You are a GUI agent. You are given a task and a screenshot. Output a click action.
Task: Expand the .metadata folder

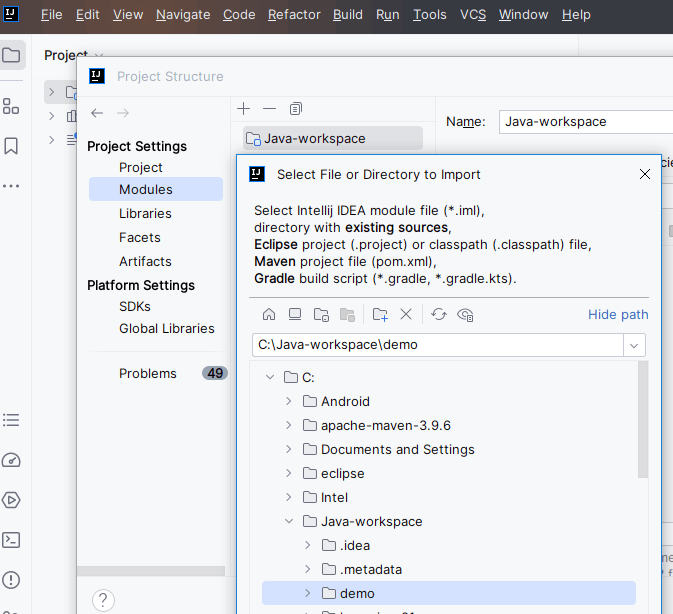[308, 569]
